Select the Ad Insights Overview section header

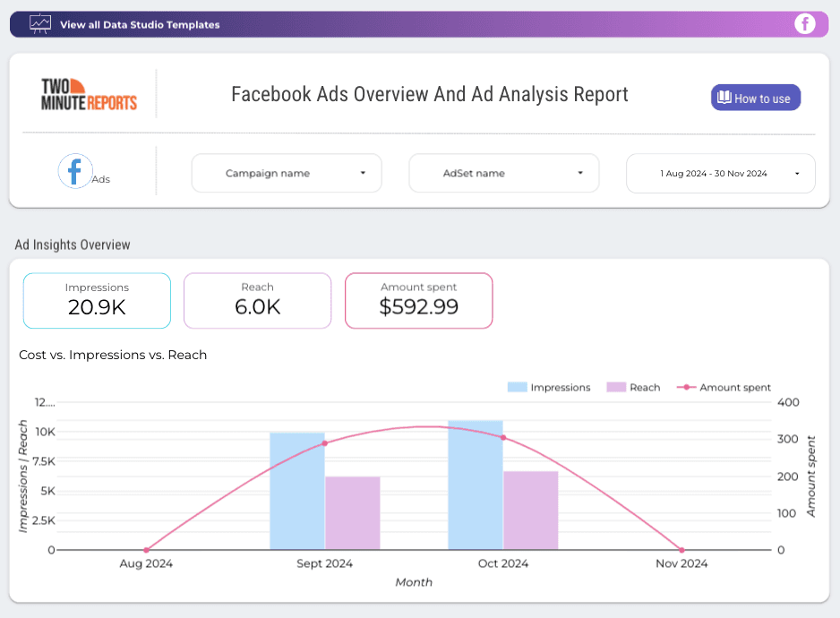[74, 244]
